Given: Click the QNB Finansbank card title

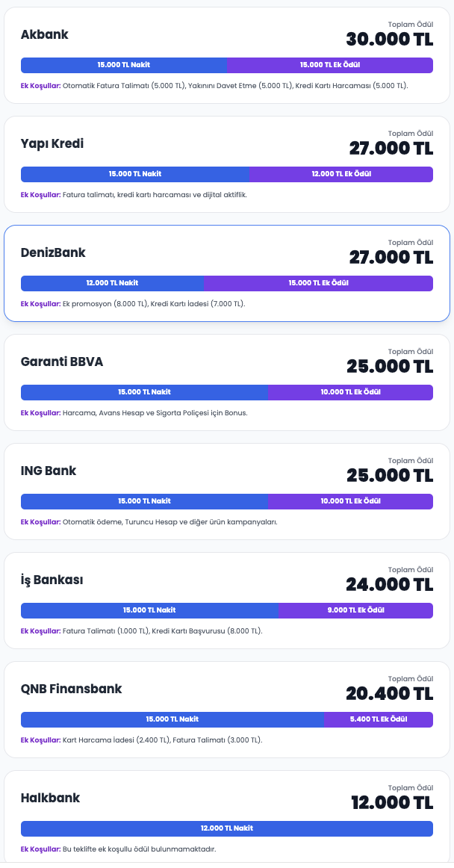Looking at the screenshot, I should pyautogui.click(x=71, y=689).
